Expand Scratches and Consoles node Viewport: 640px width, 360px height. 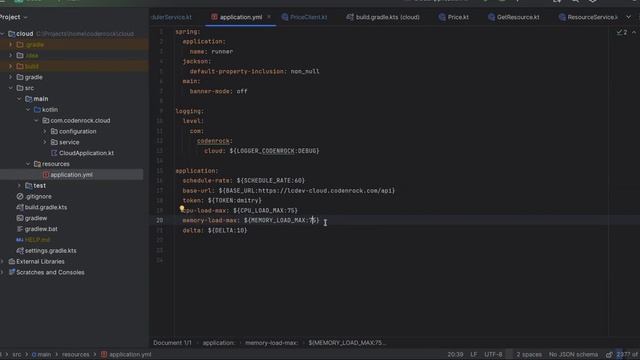coord(2,272)
